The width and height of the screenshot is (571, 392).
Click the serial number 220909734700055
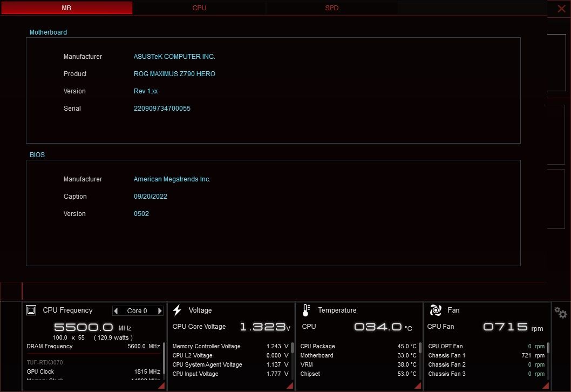[162, 108]
